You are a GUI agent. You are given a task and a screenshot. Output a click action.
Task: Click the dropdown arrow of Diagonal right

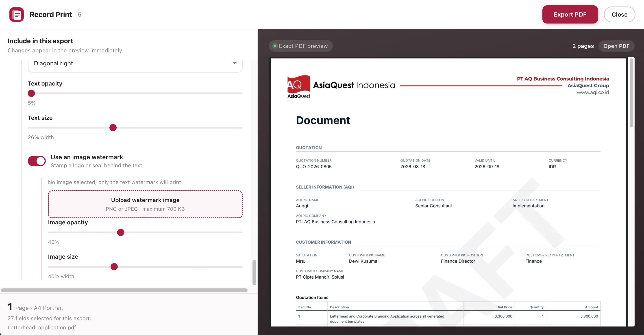point(235,63)
